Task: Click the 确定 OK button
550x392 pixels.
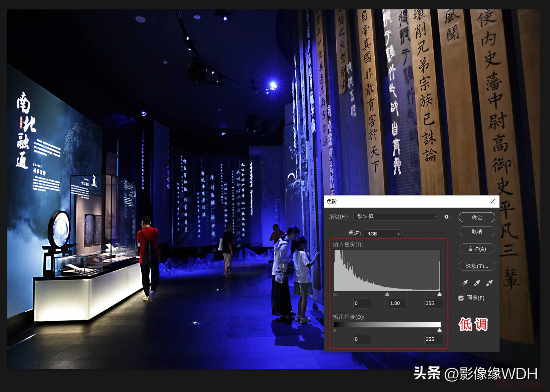Action: 477,217
